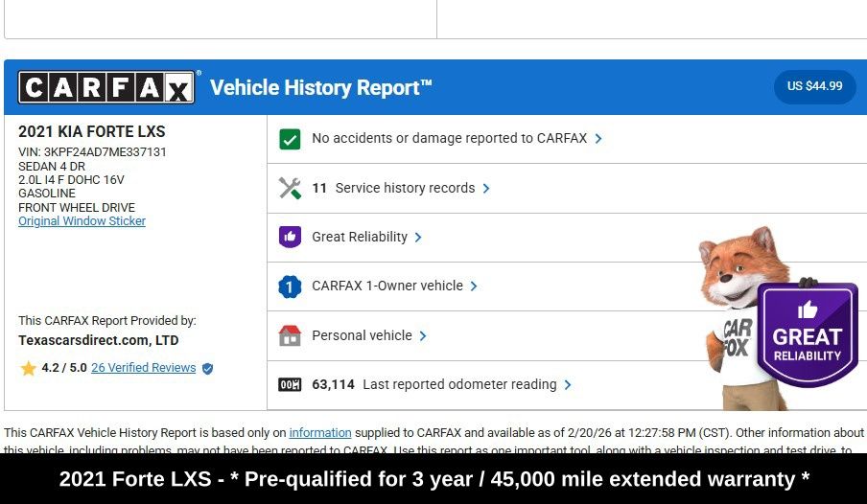Click the blue 1-Owner badge icon
The image size is (867, 504).
coord(290,286)
